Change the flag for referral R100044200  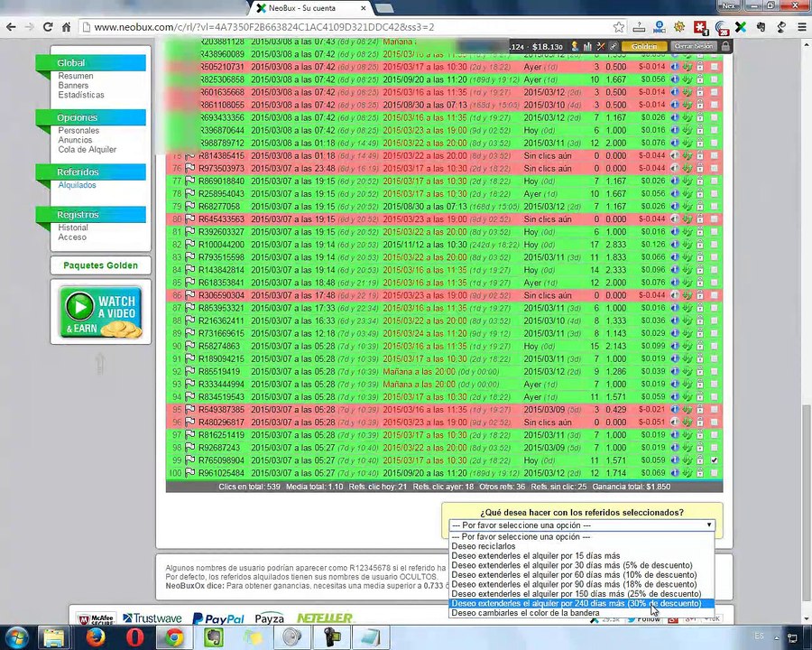pos(190,244)
